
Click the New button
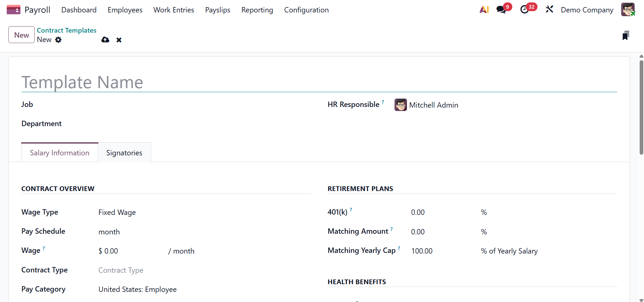(21, 35)
